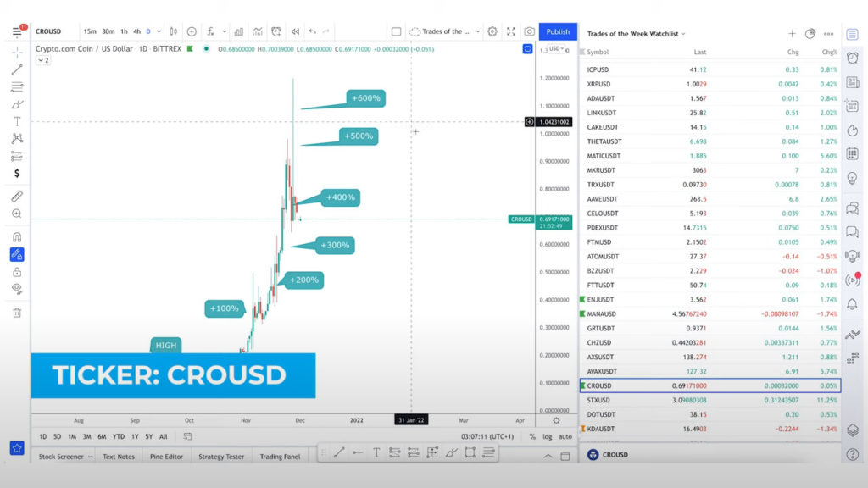Open watchlist more options ellipsis

coord(828,34)
